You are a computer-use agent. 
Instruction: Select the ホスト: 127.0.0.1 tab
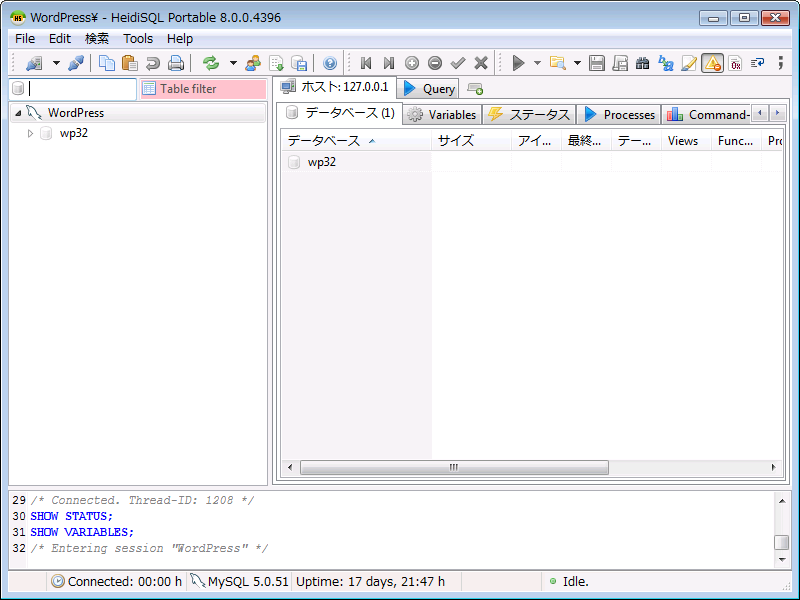click(x=335, y=87)
